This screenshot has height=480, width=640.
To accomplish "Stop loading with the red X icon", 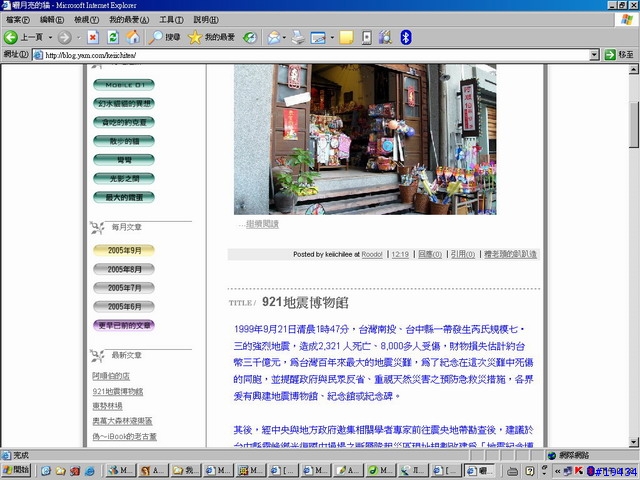I will pos(93,38).
